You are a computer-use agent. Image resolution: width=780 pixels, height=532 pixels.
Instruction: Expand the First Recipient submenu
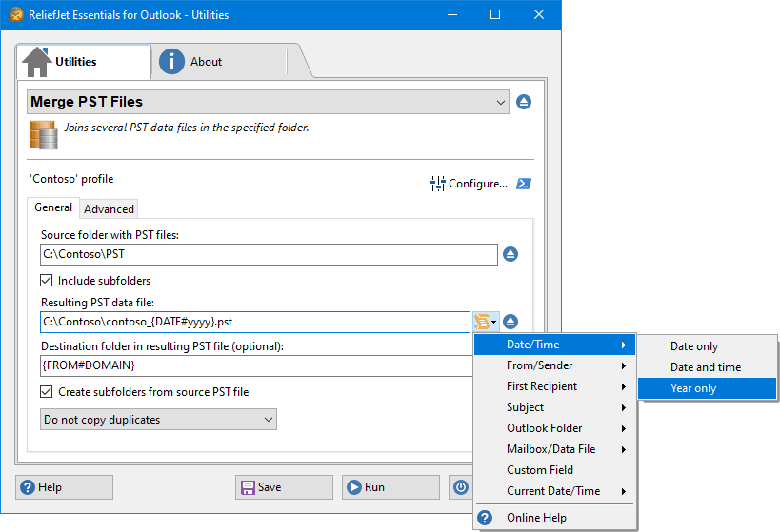pyautogui.click(x=554, y=386)
